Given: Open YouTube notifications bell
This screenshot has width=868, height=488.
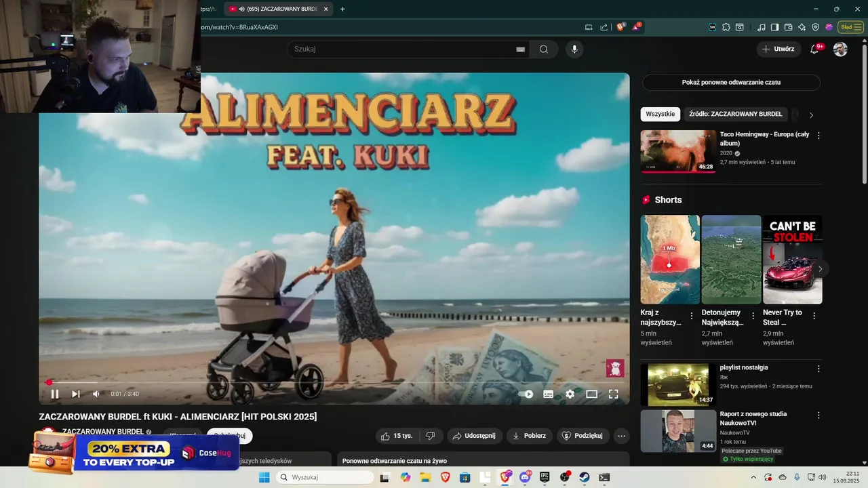Looking at the screenshot, I should (x=814, y=49).
